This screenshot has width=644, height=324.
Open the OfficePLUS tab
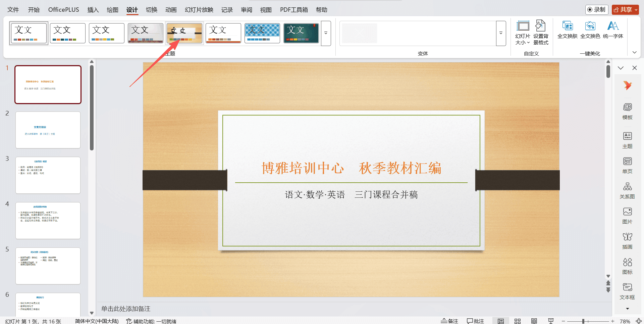click(64, 10)
